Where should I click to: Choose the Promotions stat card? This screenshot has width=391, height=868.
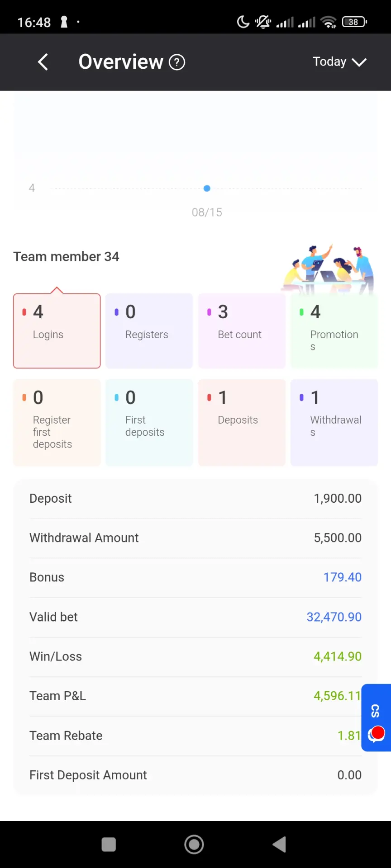[x=334, y=331]
